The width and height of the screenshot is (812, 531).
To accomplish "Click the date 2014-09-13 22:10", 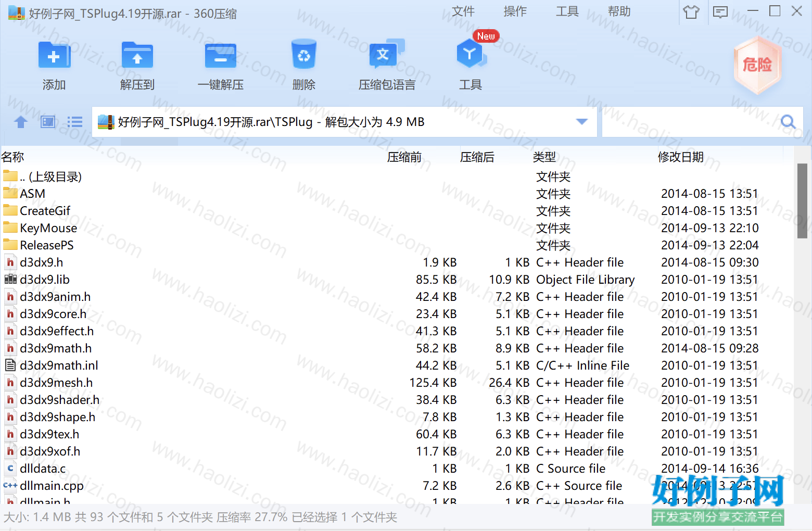I will pyautogui.click(x=710, y=227).
